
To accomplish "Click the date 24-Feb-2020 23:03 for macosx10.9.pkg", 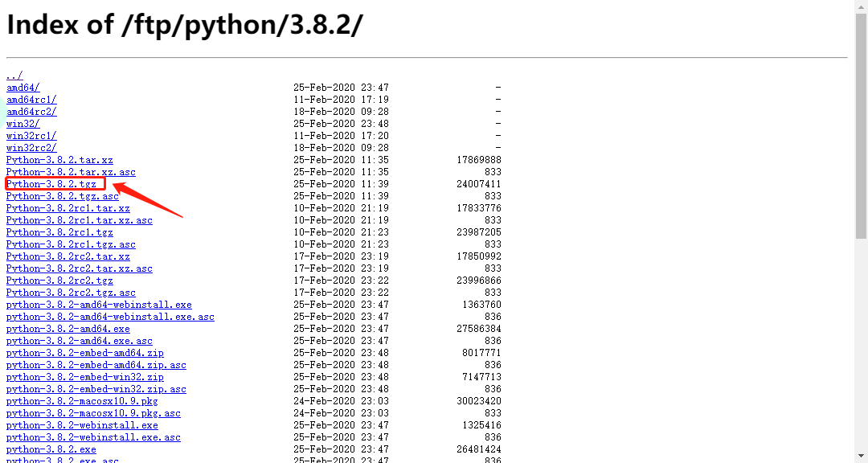I will 341,402.
